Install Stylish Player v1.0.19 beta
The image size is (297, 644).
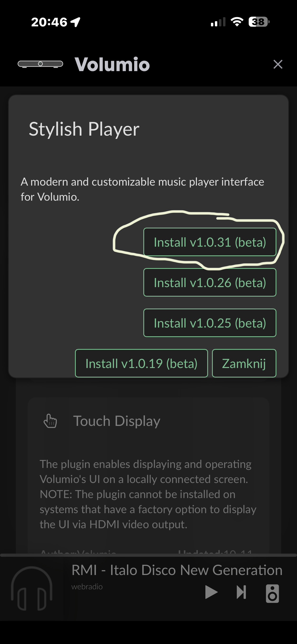point(141,364)
